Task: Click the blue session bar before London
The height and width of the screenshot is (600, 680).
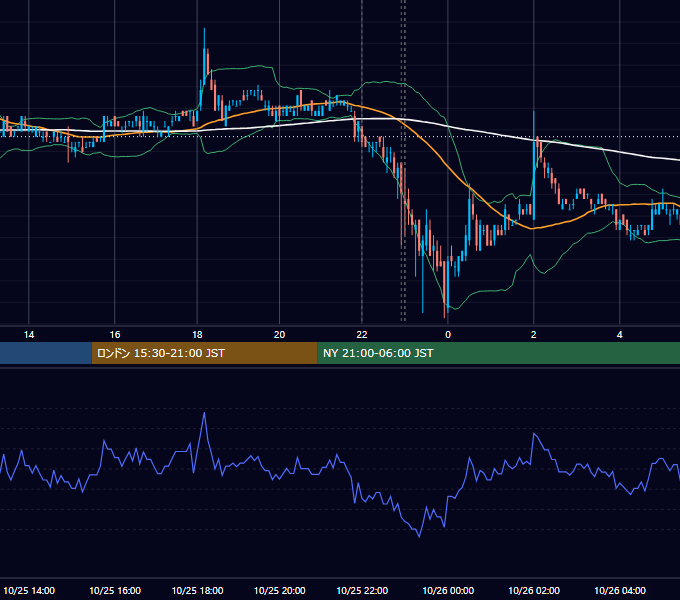Action: pos(46,353)
